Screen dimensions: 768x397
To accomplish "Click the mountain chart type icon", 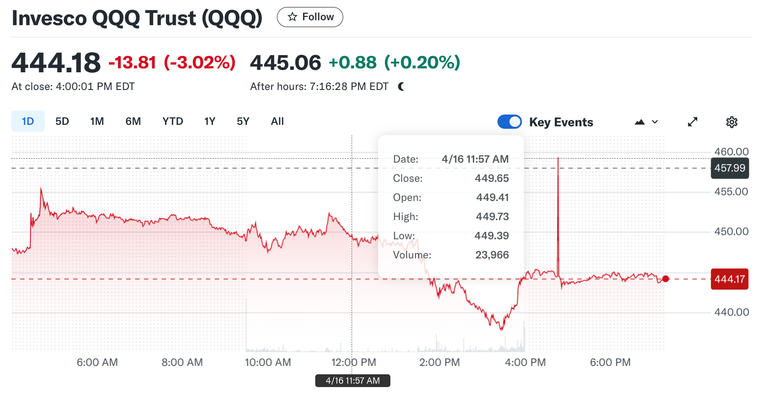I will coord(639,122).
